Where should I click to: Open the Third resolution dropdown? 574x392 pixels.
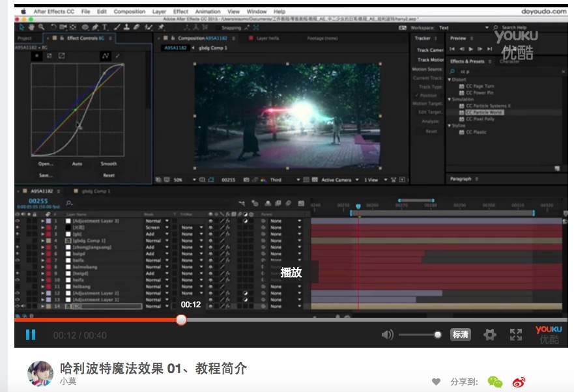click(x=285, y=180)
